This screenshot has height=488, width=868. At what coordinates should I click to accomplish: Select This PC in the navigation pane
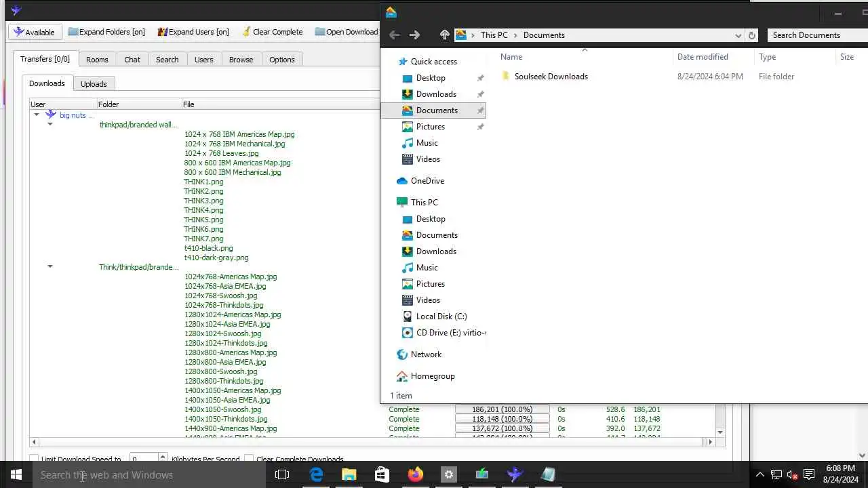[424, 203]
